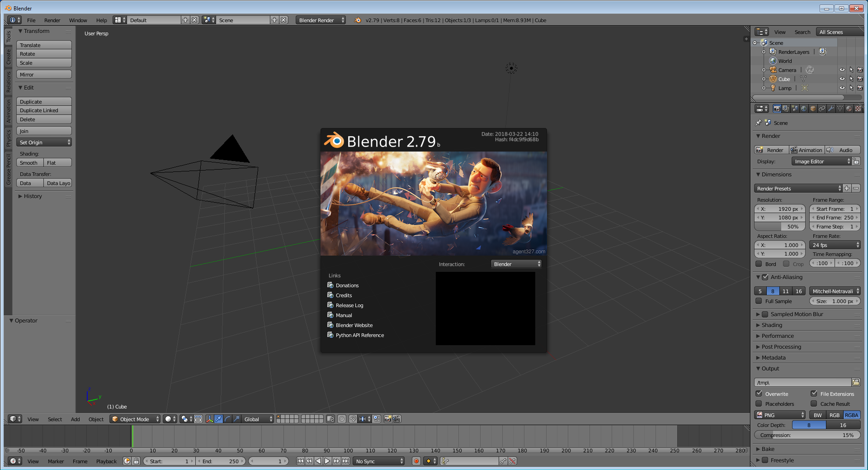Open the Render properties tab (camera icon)
This screenshot has height=470, width=868.
(777, 109)
